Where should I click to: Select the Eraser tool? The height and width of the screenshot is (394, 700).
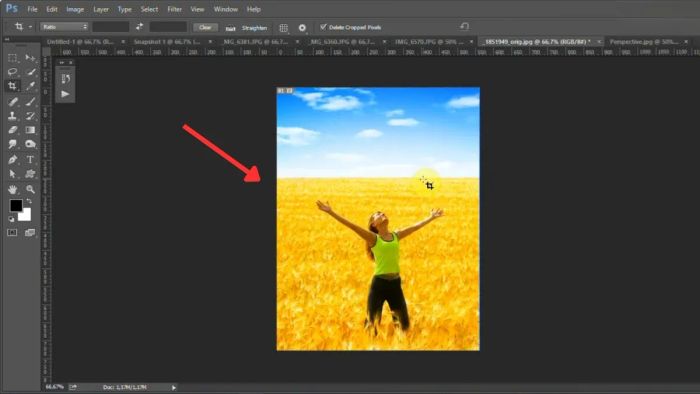[x=12, y=130]
